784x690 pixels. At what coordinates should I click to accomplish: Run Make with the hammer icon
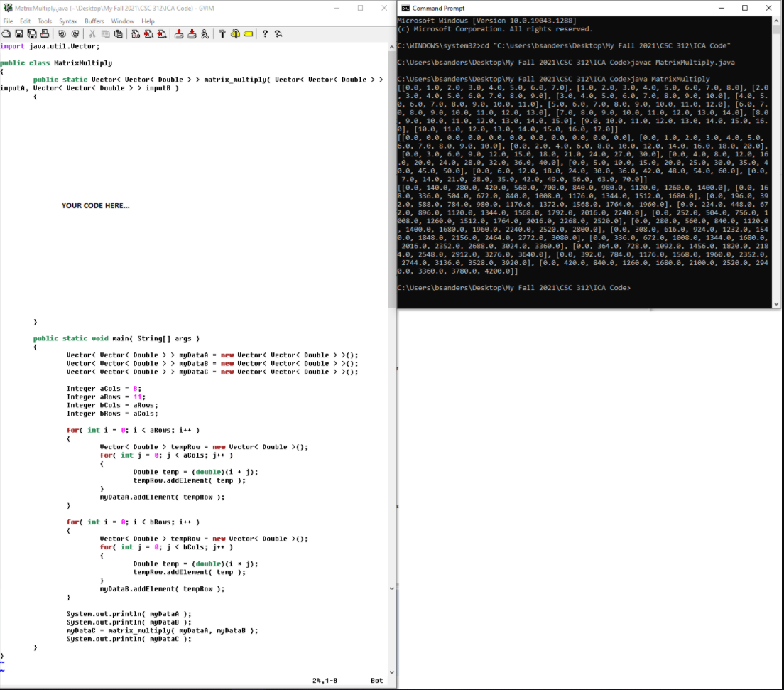(223, 33)
